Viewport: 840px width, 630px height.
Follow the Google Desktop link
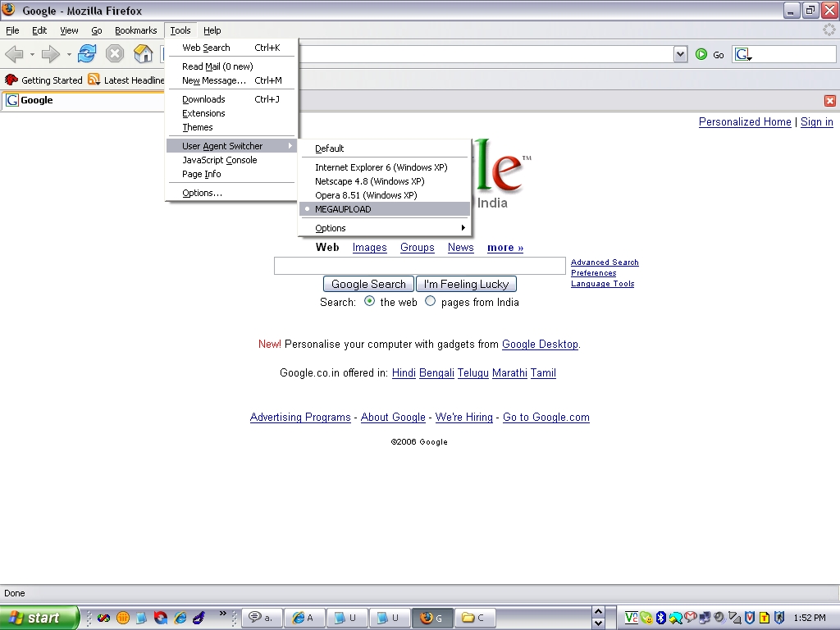(540, 344)
